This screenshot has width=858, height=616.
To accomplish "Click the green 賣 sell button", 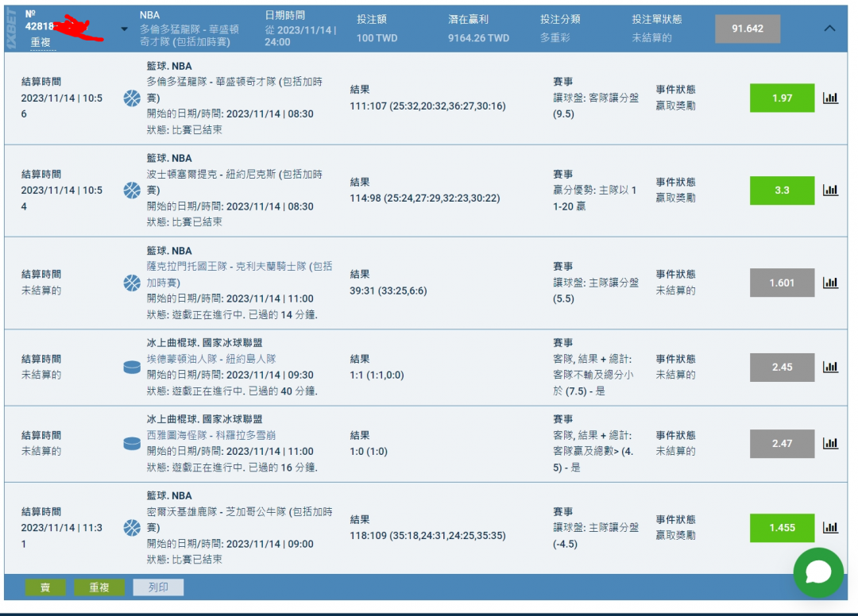I will [x=45, y=587].
